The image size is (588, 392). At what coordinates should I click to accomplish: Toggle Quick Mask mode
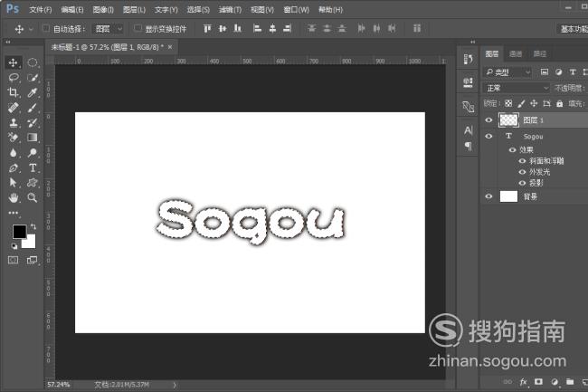click(x=14, y=260)
